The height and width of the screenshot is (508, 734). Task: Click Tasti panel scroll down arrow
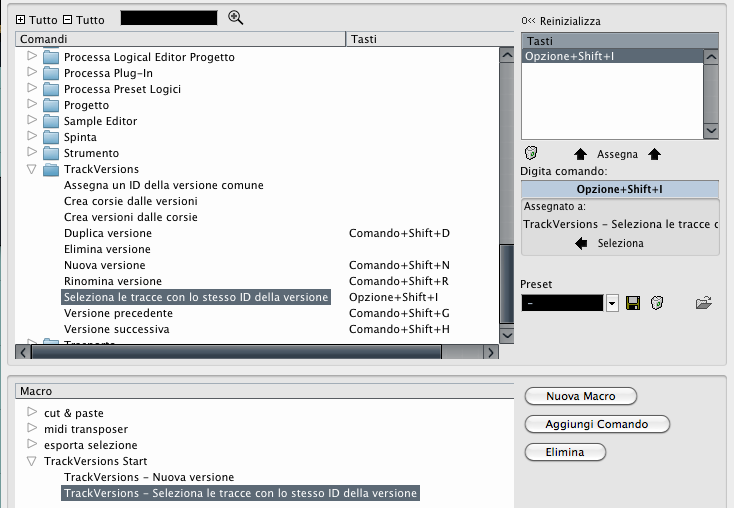pyautogui.click(x=711, y=131)
